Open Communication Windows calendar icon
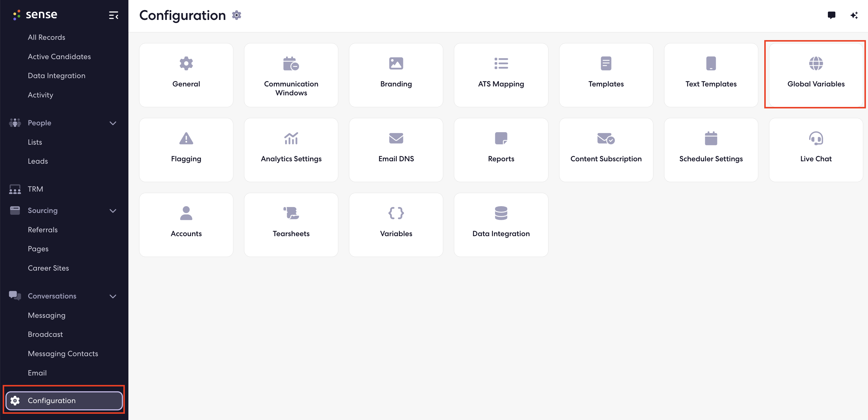The width and height of the screenshot is (868, 420). click(291, 63)
